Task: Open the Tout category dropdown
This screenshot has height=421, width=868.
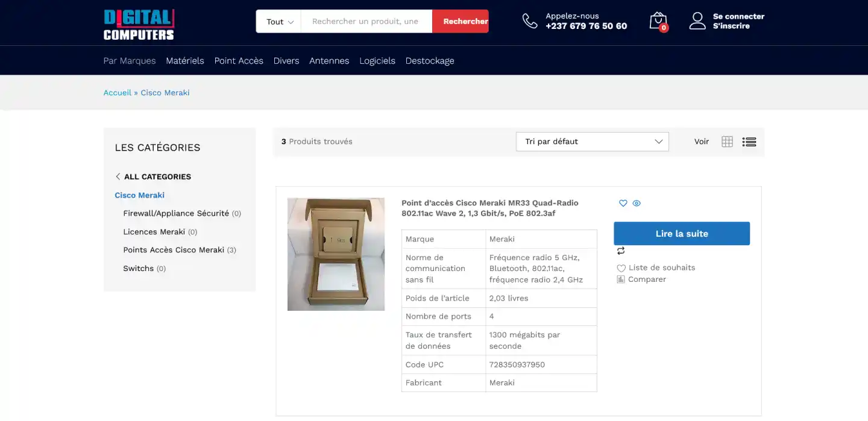Action: (280, 21)
